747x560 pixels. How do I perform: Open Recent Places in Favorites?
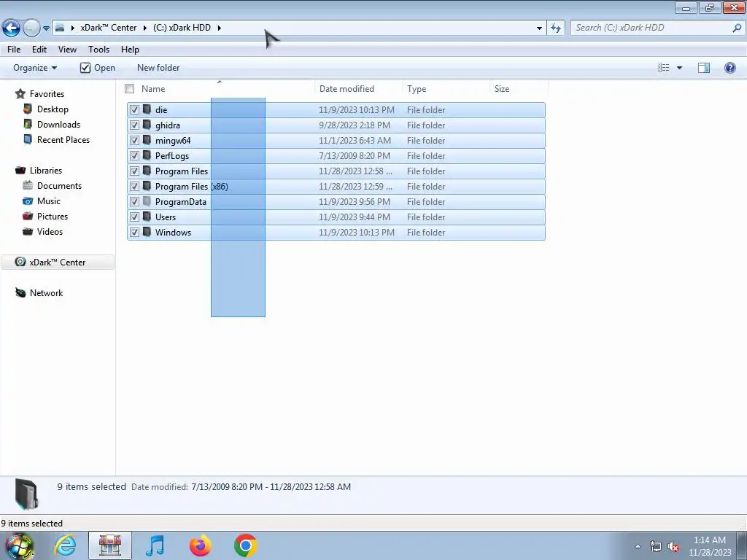click(63, 139)
